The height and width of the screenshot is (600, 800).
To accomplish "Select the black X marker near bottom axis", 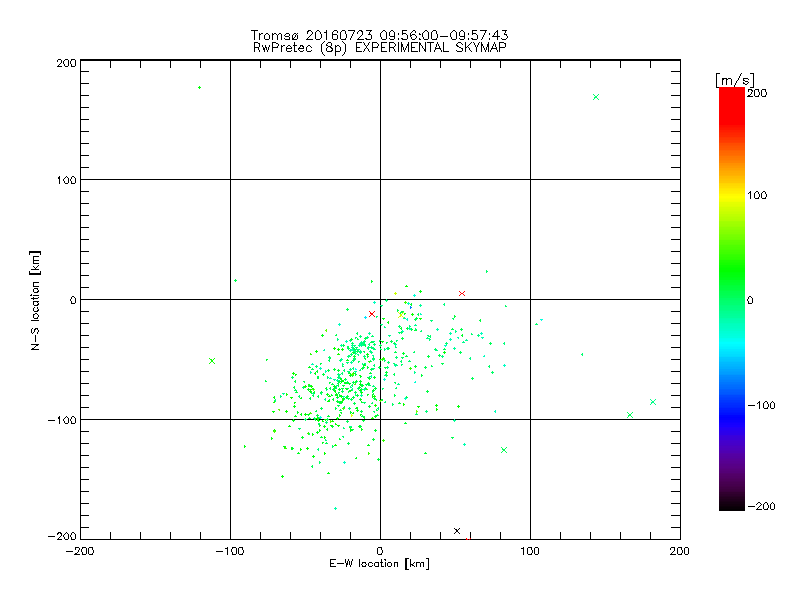I will [457, 531].
